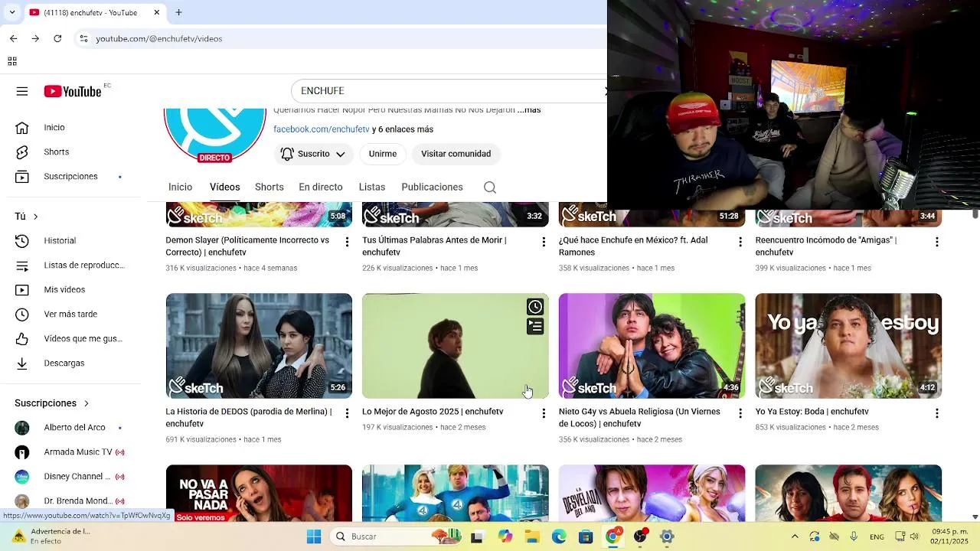This screenshot has height=551, width=980.
Task: Open Settings gear in the taskbar
Action: (x=667, y=536)
